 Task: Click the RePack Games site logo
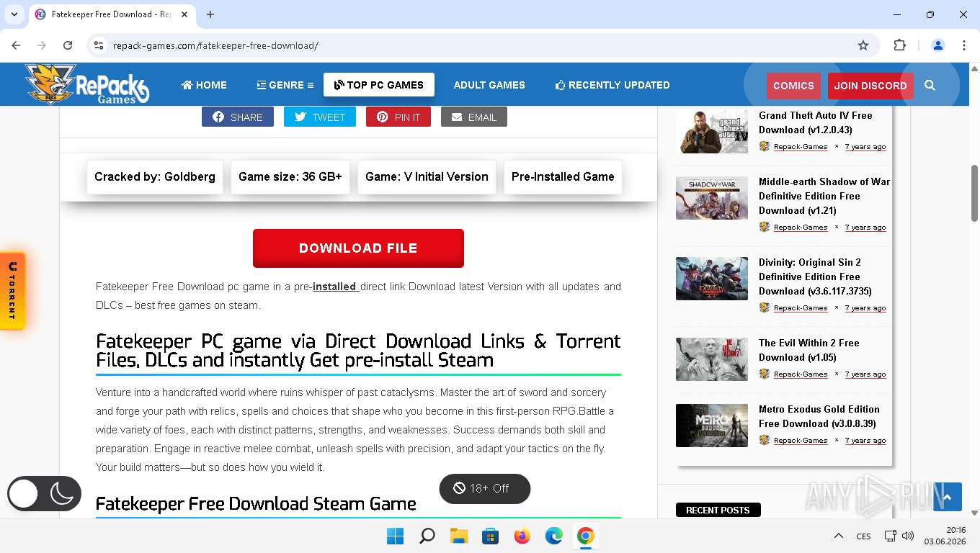coord(87,84)
